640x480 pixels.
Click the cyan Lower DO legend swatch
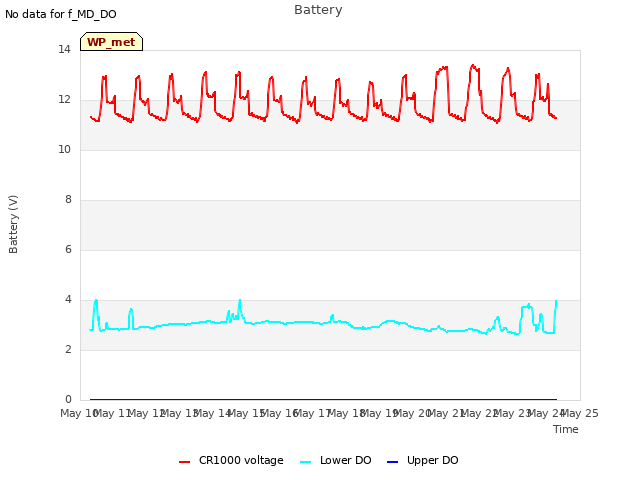point(306,462)
